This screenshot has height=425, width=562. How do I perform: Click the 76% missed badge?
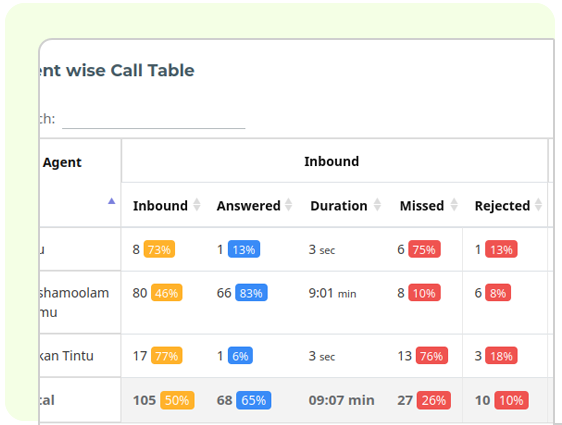click(x=432, y=355)
